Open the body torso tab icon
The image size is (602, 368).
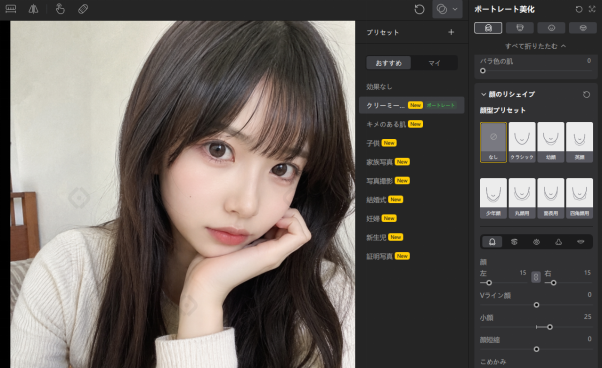coord(520,28)
